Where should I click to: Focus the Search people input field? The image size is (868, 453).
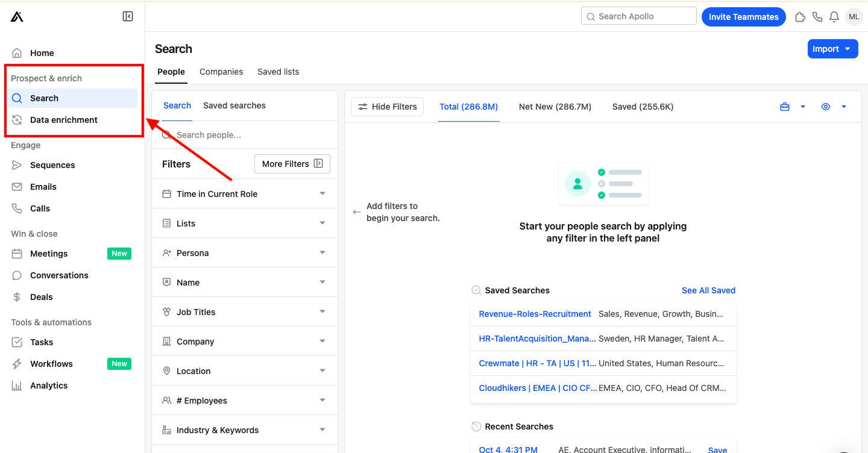[245, 135]
